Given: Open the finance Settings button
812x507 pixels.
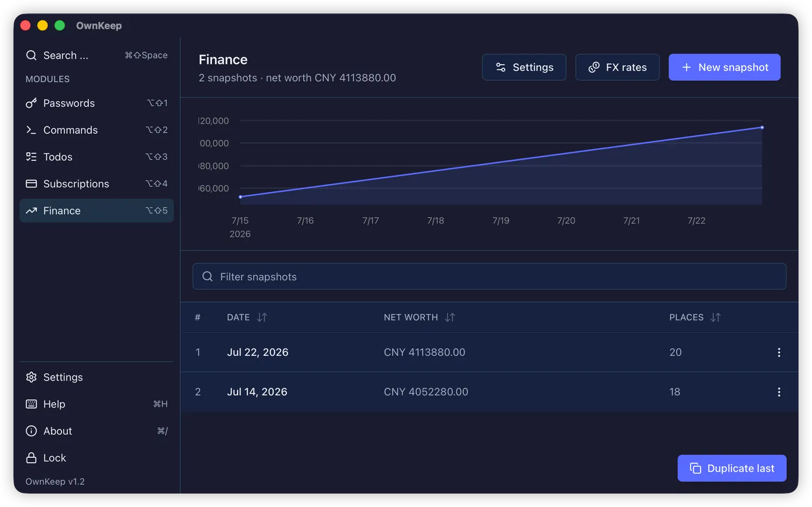Looking at the screenshot, I should point(524,67).
